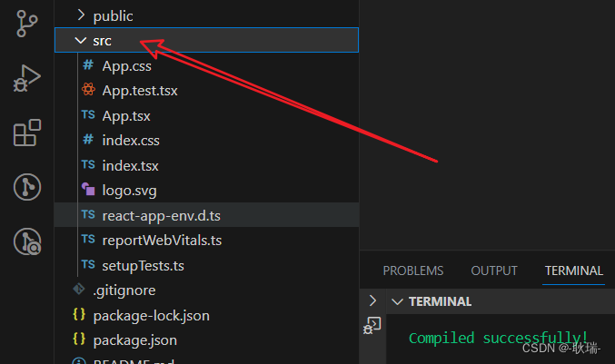Open the Source Control view icon
615x364 pixels.
coord(27,24)
